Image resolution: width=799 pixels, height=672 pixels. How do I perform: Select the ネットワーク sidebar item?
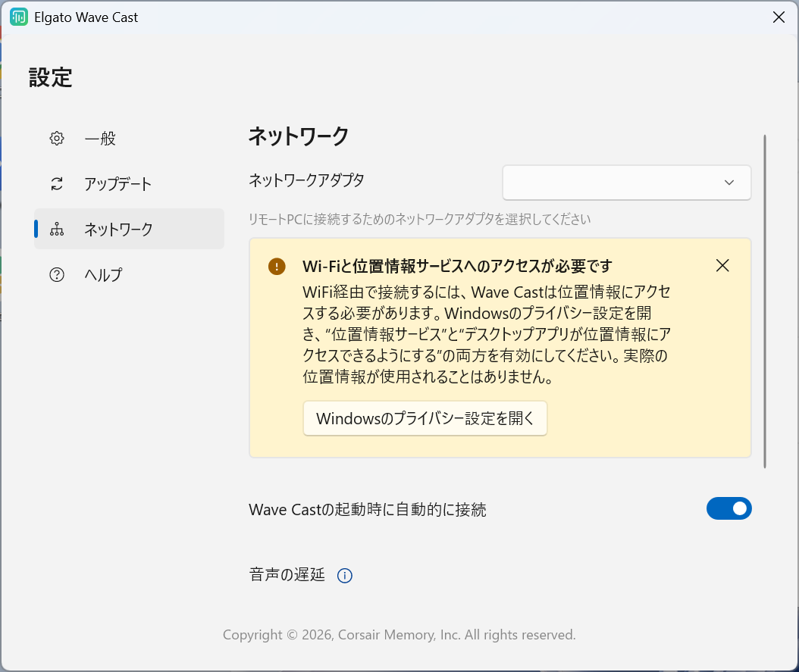click(129, 229)
